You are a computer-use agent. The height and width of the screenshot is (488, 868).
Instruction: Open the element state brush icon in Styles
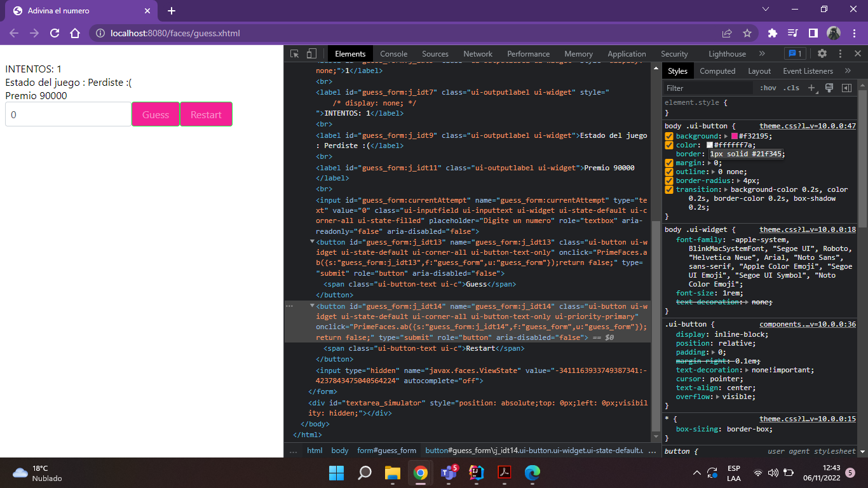[830, 88]
